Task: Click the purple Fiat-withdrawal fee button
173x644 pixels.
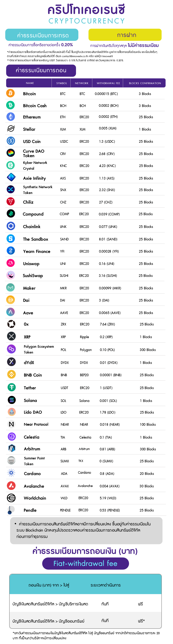Action: pos(85,563)
